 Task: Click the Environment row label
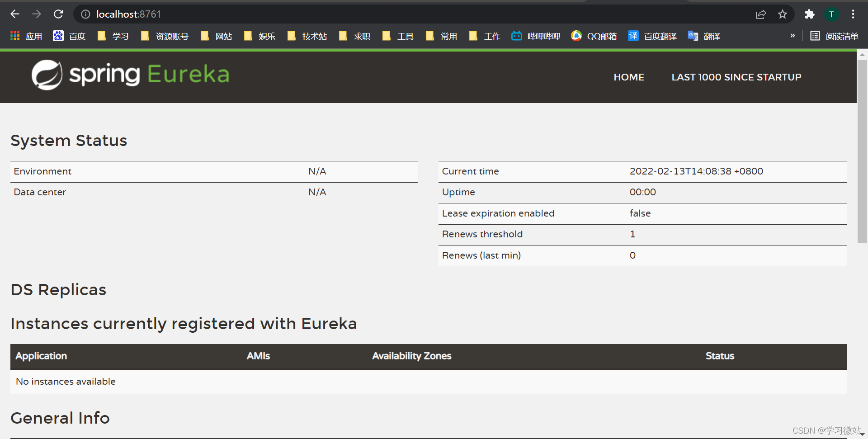pos(42,171)
